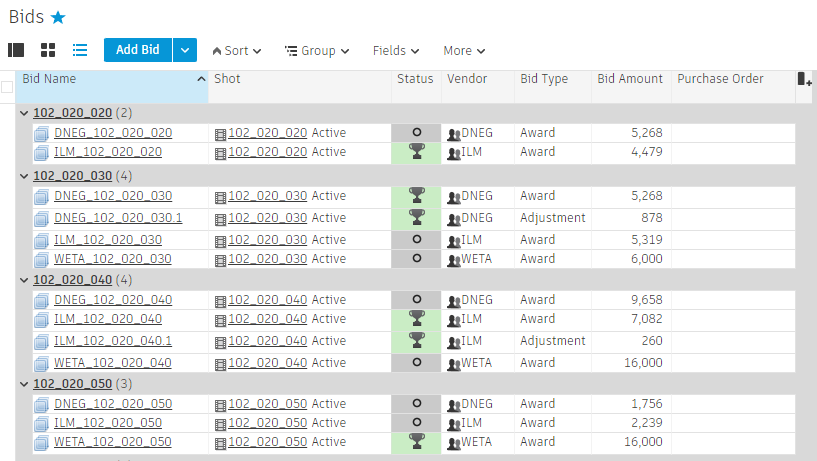Screen dimensions: 817x461
Task: Click the add column icon
Action: tap(804, 79)
